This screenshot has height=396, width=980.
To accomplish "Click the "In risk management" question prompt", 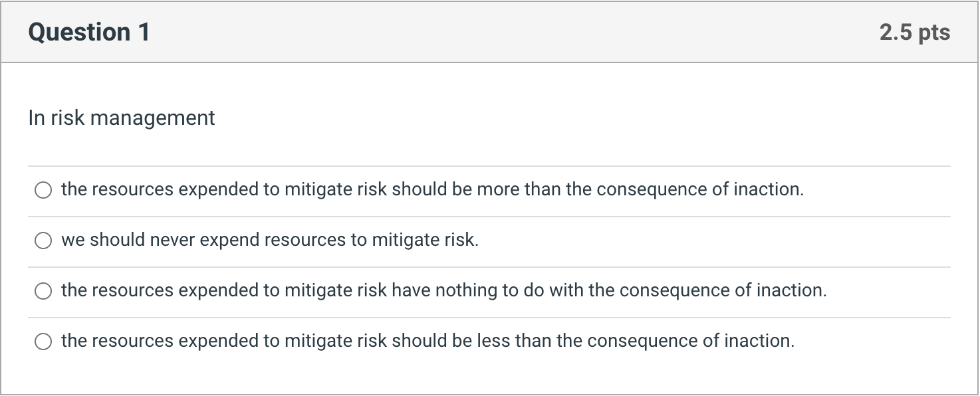I will (x=121, y=118).
